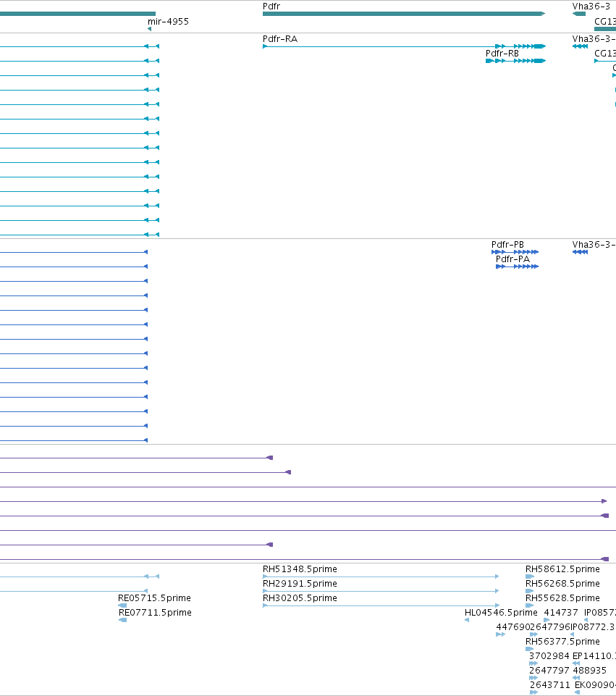Image resolution: width=616 pixels, height=696 pixels.
Task: Click the RH55628.5prime label
Action: pos(562,598)
